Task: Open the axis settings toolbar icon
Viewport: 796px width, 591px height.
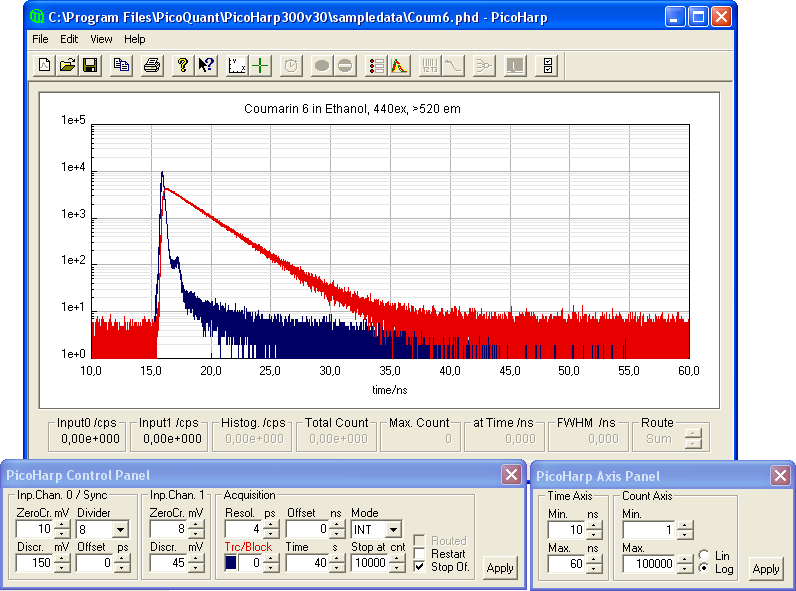Action: [237, 65]
